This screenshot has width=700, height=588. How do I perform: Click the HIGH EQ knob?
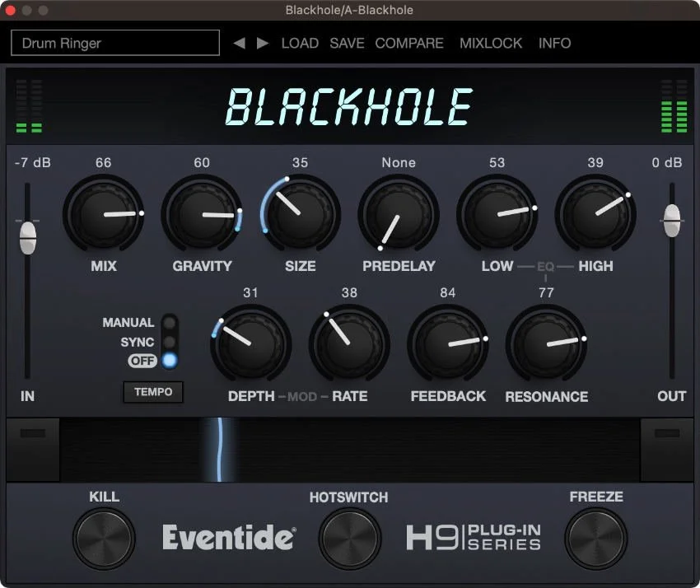(x=595, y=215)
